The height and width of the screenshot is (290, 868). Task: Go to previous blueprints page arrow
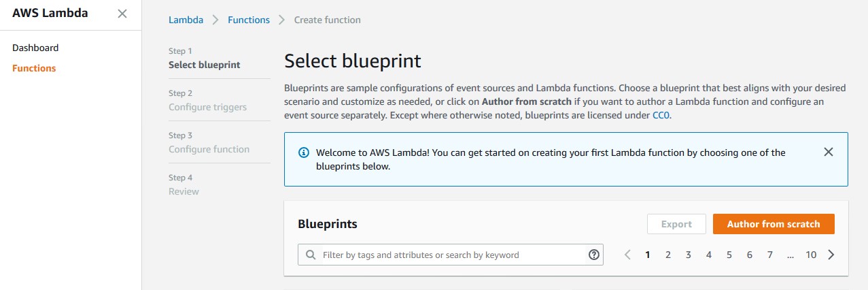627,255
